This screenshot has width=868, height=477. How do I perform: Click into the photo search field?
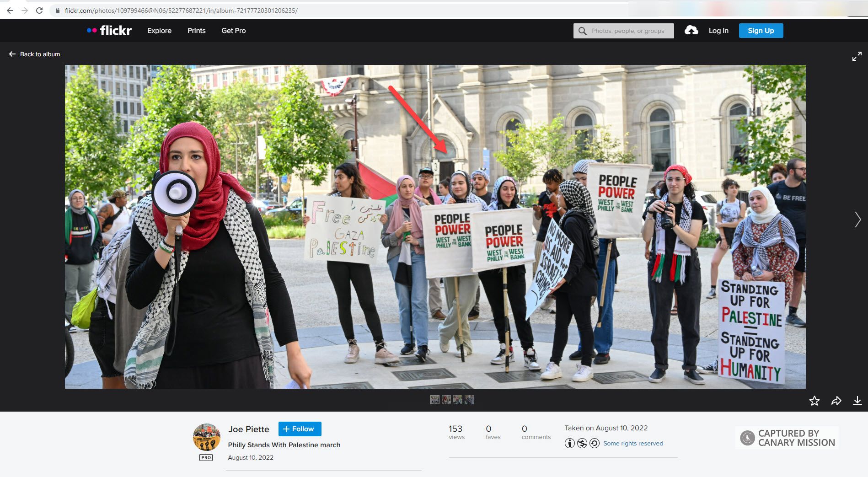point(627,31)
